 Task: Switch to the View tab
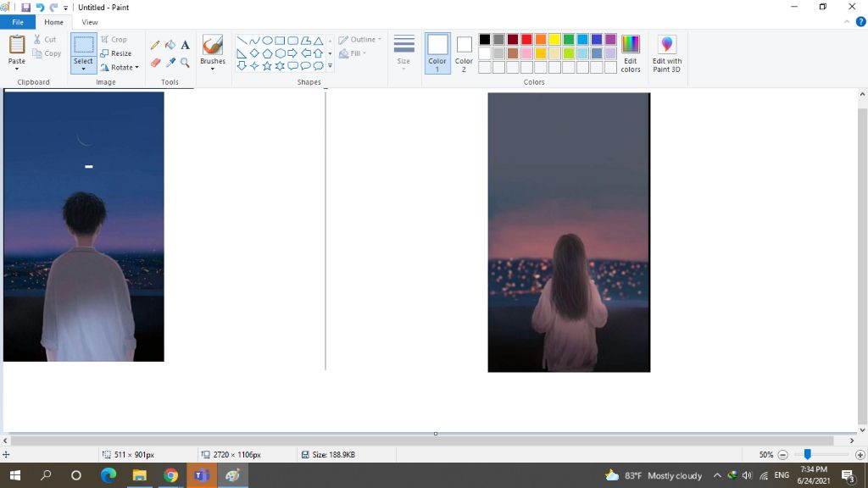tap(90, 22)
